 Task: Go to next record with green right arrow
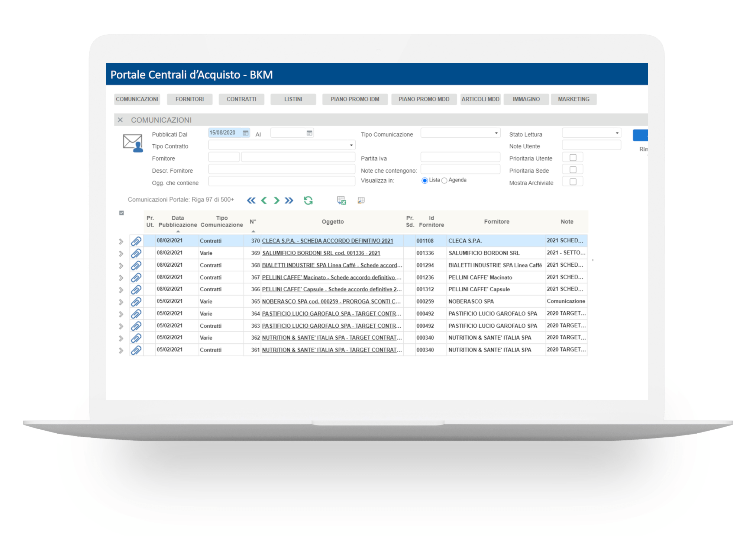[x=277, y=200]
